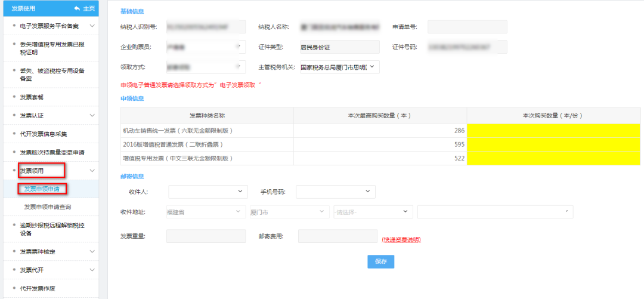Click 机动车销售统一发票 row name

178,131
